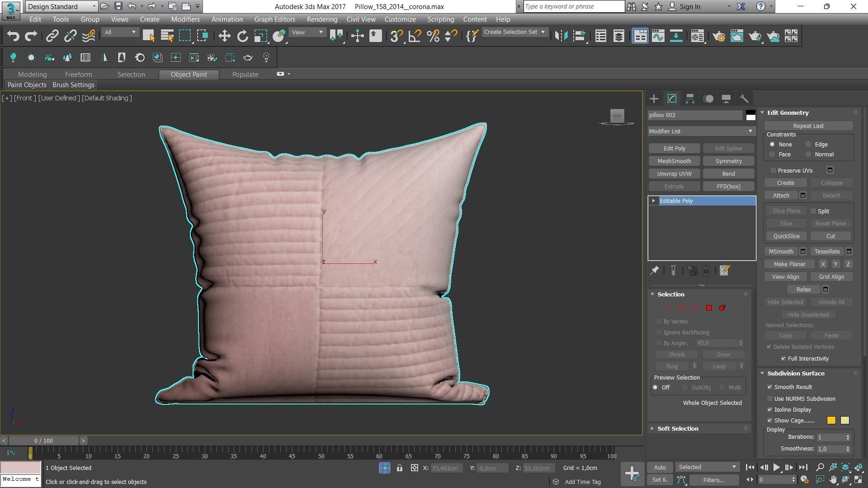Viewport: 868px width, 488px height.
Task: Click the Bind to Space Warp tool
Action: click(x=89, y=36)
